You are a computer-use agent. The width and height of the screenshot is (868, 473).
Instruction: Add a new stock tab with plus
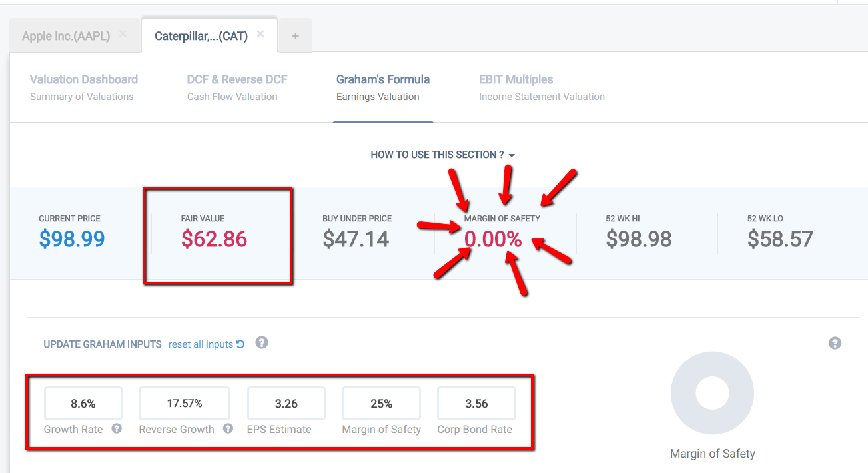(x=296, y=36)
